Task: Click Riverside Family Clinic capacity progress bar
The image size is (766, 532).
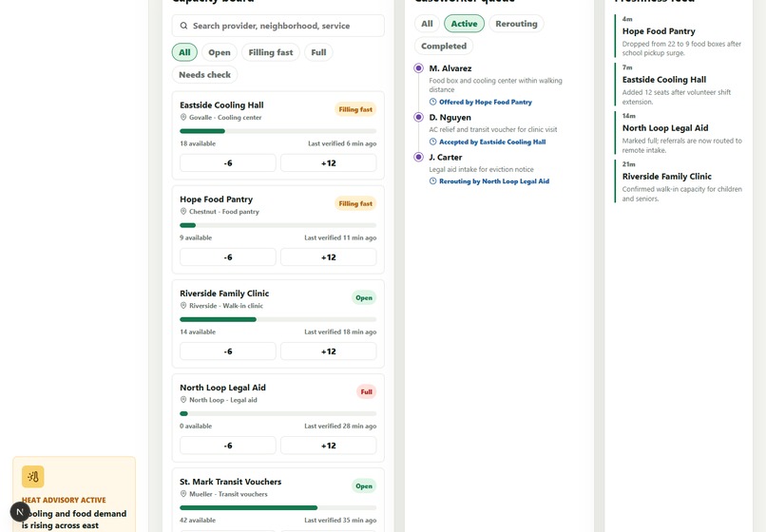Action: pyautogui.click(x=278, y=319)
